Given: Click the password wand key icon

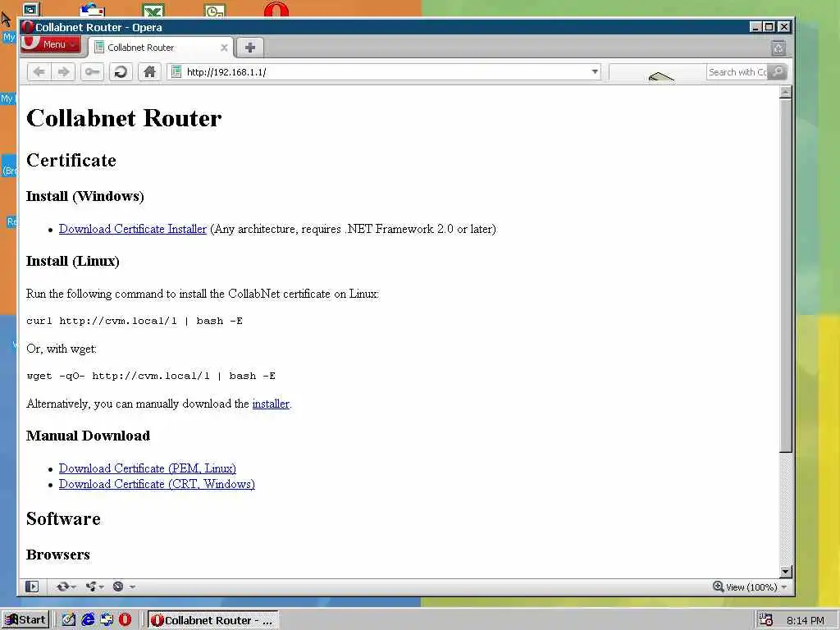Looking at the screenshot, I should [x=92, y=72].
